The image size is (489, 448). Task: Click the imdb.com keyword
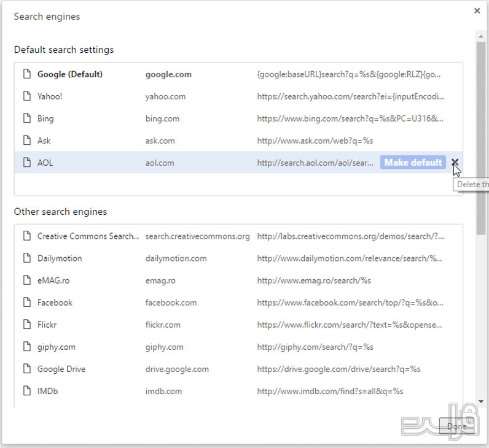tap(164, 392)
